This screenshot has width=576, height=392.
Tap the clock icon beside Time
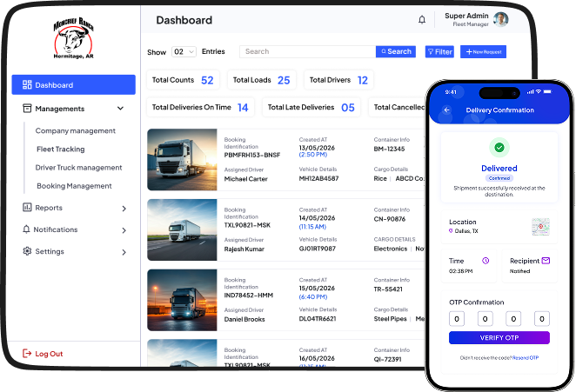(x=486, y=261)
